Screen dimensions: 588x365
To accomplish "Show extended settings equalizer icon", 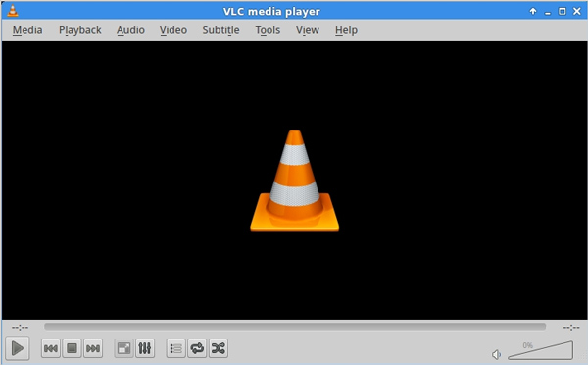I will point(145,348).
